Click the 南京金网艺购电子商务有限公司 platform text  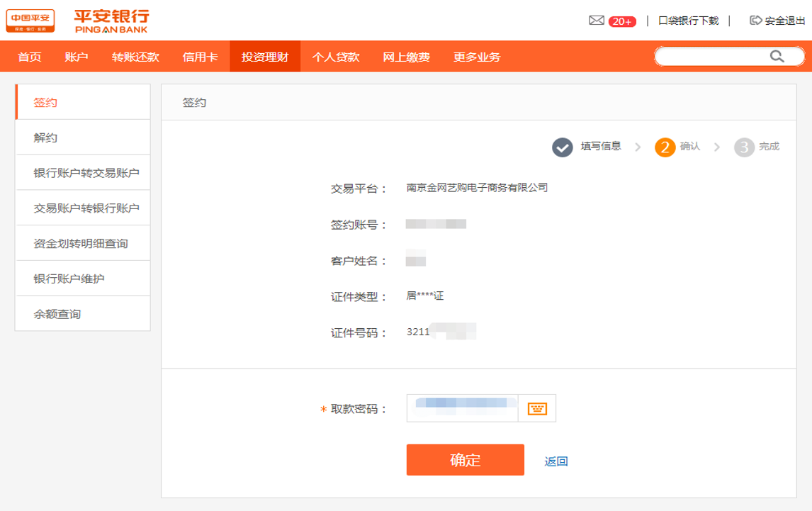(477, 188)
